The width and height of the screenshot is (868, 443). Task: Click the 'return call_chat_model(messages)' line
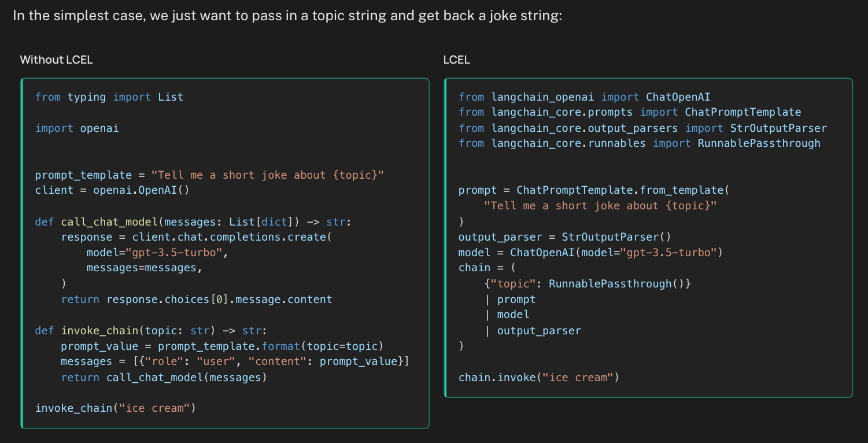point(164,377)
